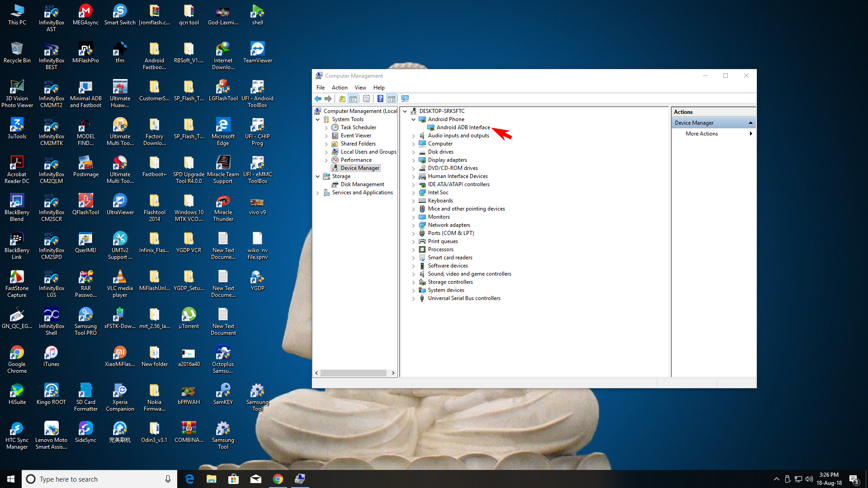This screenshot has width=868, height=488.
Task: Collapse the Android Phone device category
Action: [414, 120]
